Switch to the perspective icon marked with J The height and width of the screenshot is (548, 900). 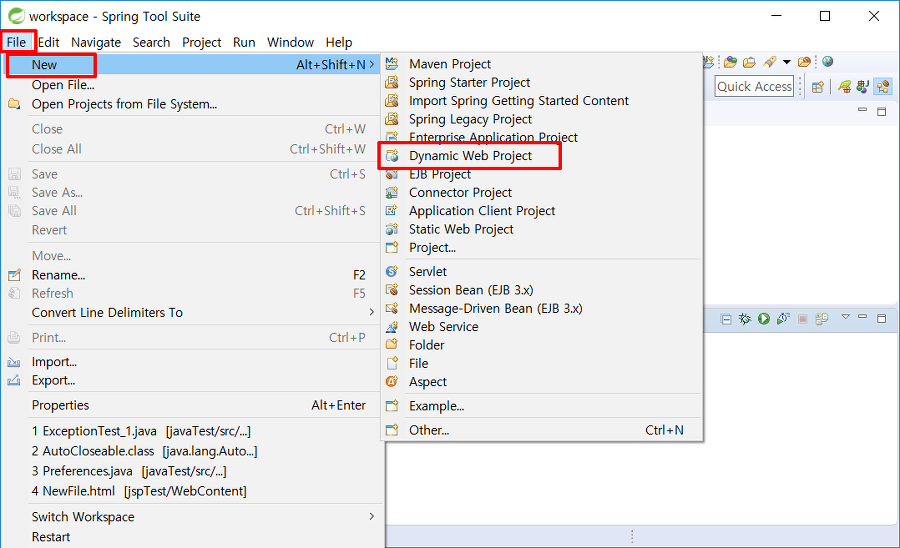pos(862,87)
